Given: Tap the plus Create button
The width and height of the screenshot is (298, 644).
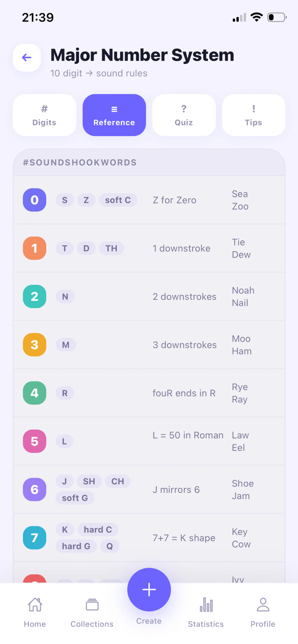Looking at the screenshot, I should click(149, 589).
